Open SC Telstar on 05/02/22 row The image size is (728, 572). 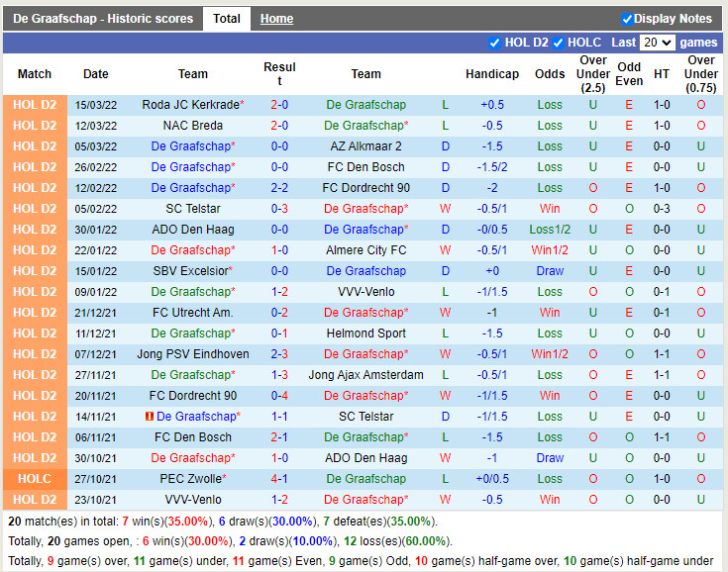(193, 209)
